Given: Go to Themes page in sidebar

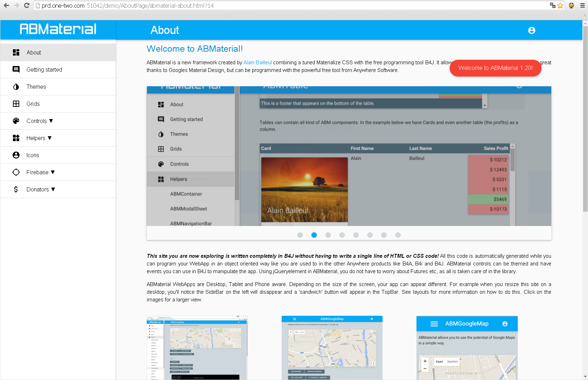Looking at the screenshot, I should pyautogui.click(x=58, y=87).
